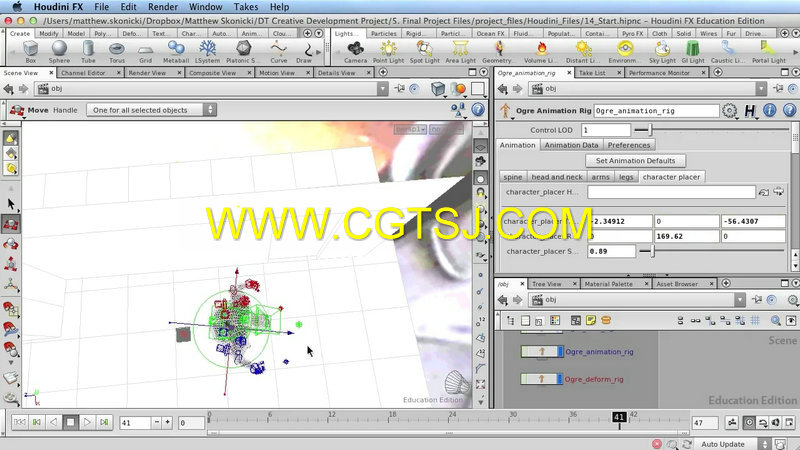Select the Metaball shelf tool
Screen dimensions: 800x450
click(176, 52)
